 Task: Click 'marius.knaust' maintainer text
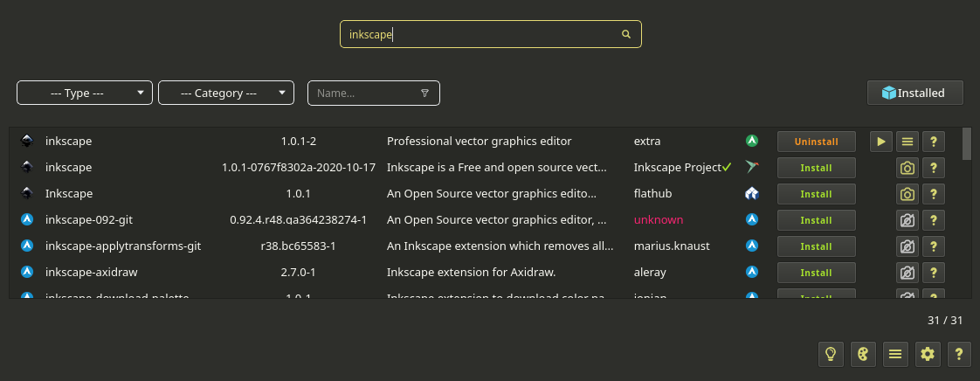click(x=672, y=246)
